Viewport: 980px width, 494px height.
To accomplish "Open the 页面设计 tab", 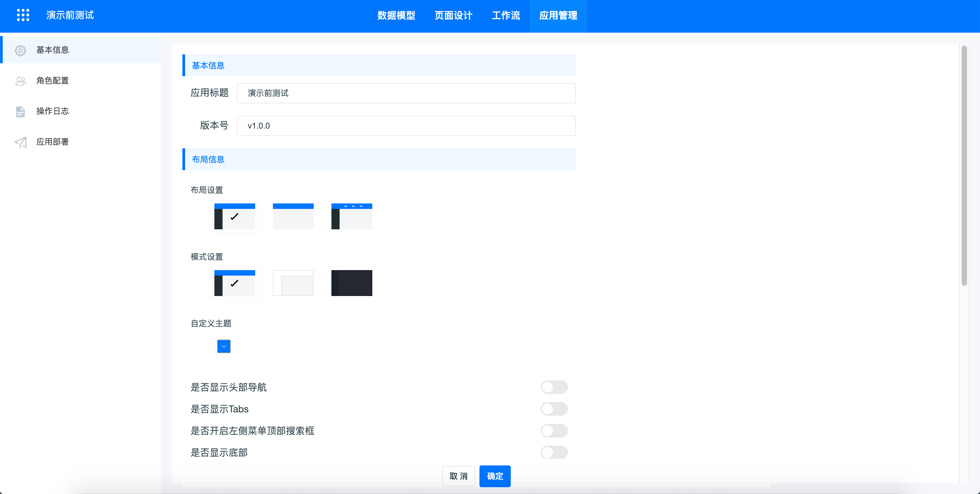I will [x=453, y=16].
